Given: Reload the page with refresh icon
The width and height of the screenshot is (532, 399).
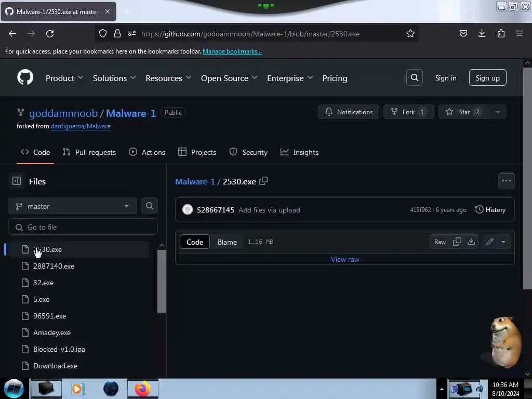Looking at the screenshot, I should [50, 34].
